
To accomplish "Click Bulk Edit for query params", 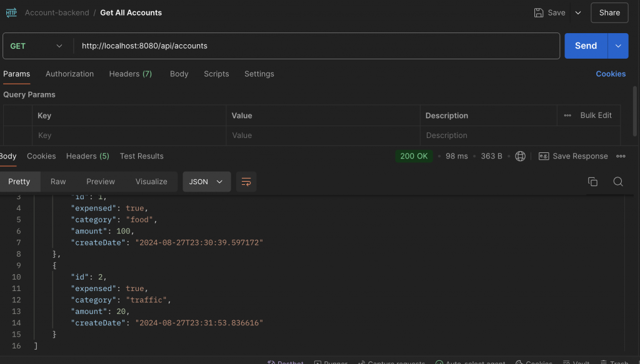I will click(x=596, y=116).
